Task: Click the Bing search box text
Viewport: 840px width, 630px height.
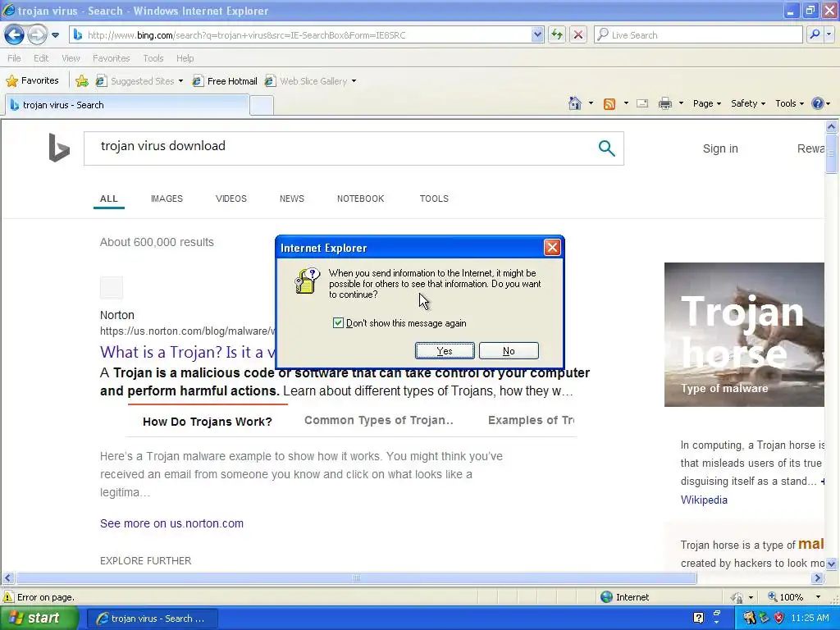Action: 163,146
